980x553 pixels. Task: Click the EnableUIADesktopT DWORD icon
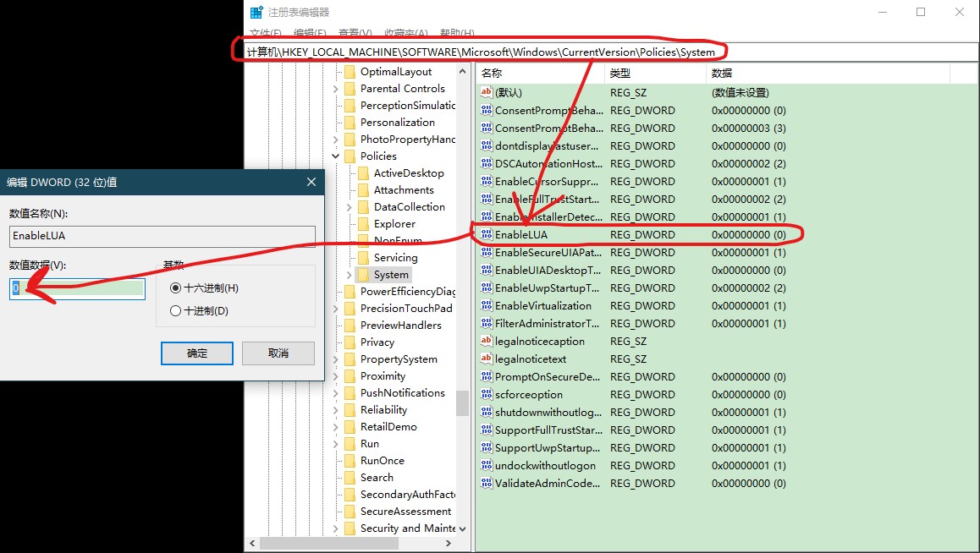tap(487, 271)
